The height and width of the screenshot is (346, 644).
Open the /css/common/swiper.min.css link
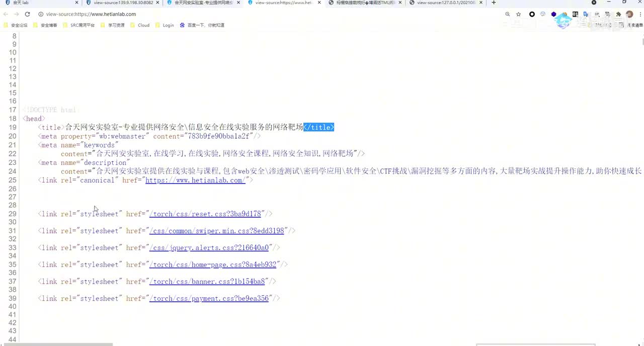(x=217, y=231)
